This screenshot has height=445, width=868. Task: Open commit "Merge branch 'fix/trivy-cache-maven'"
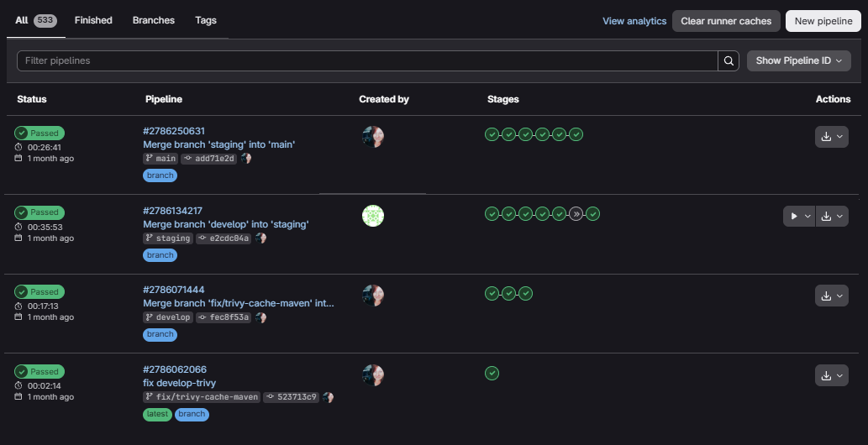click(x=239, y=303)
